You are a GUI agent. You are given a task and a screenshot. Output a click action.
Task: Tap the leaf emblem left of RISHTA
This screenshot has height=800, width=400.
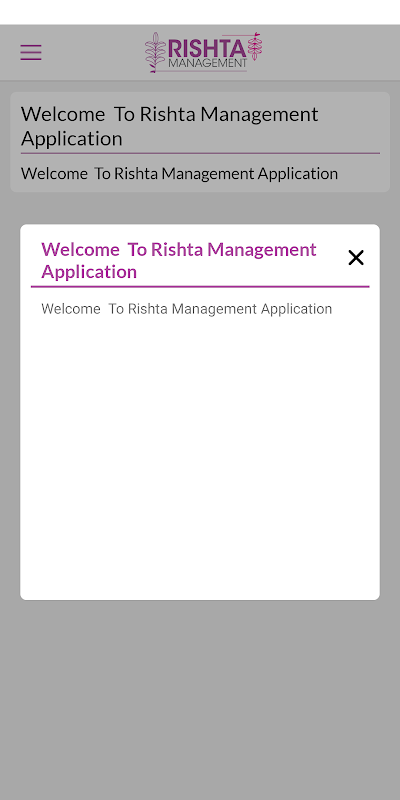tap(154, 52)
